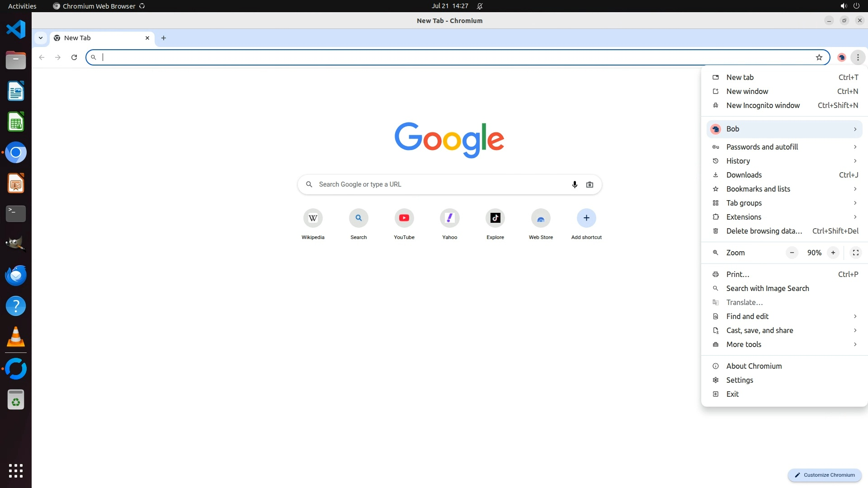Toggle fullscreen mode in Zoom row
868x488 pixels.
pos(855,253)
